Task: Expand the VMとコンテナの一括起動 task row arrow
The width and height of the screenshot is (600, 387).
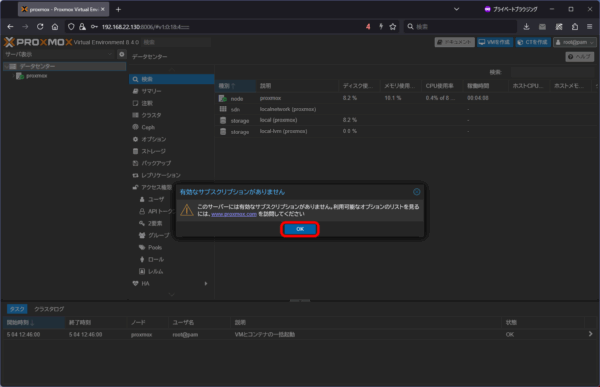Action: tap(590, 334)
